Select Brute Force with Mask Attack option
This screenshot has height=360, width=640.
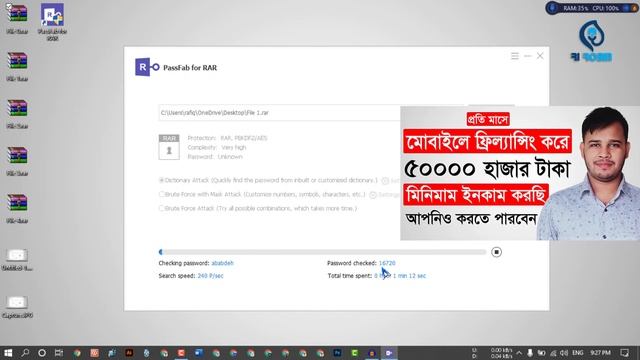[x=162, y=194]
